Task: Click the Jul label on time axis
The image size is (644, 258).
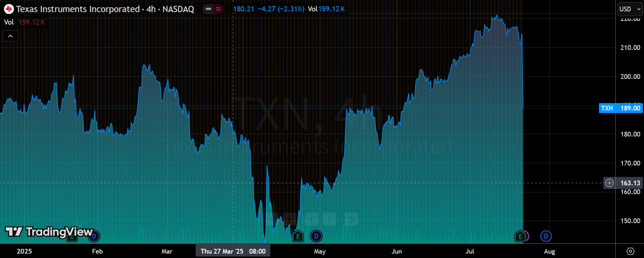Action: tap(470, 251)
